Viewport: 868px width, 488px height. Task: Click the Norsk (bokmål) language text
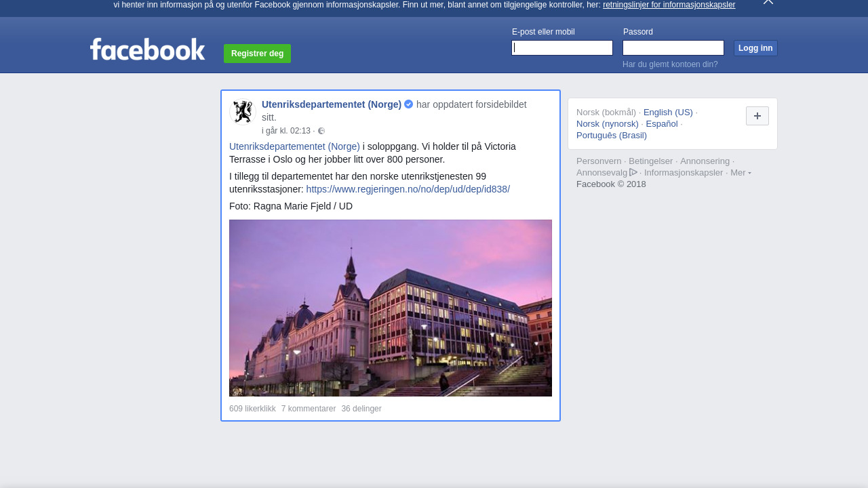606,113
